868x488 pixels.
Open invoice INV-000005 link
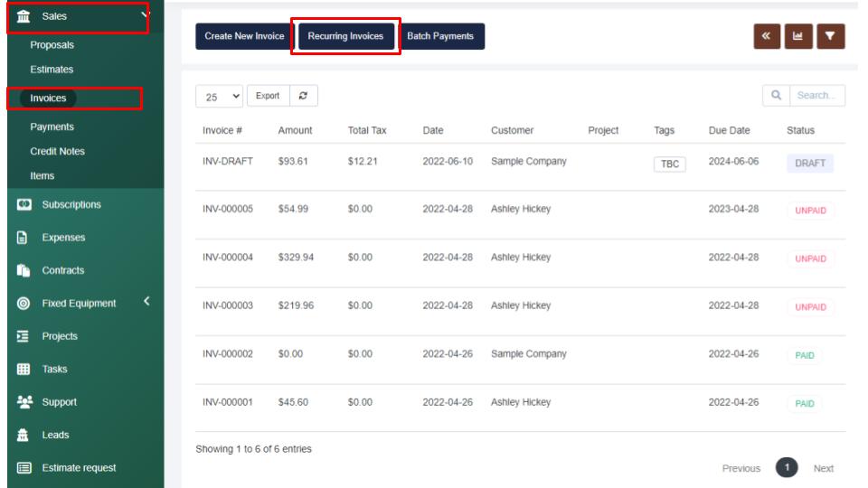pos(228,210)
